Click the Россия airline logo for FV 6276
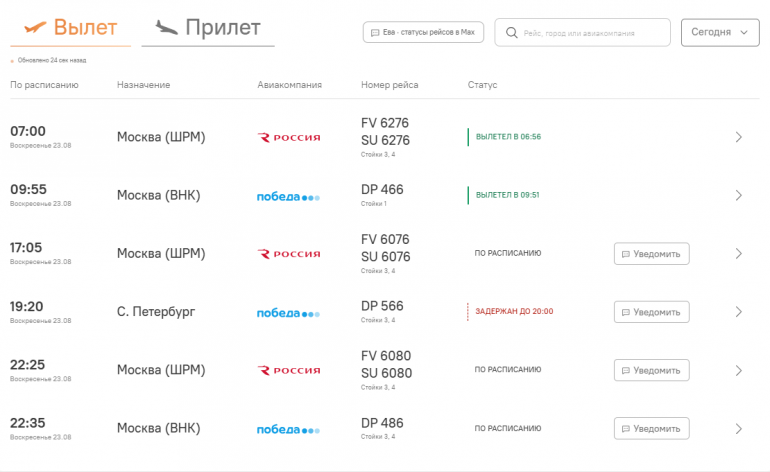The image size is (770, 472). [x=289, y=138]
